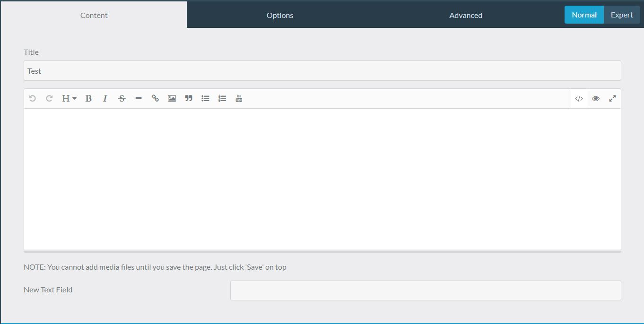Screen dimensions: 644x324
Task: Switch to the Options tab
Action: tap(280, 15)
